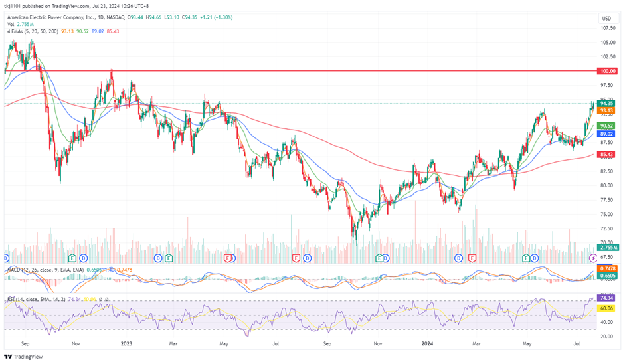The image size is (625, 364).
Task: Click the 102.50 price scale label
Action: click(608, 56)
